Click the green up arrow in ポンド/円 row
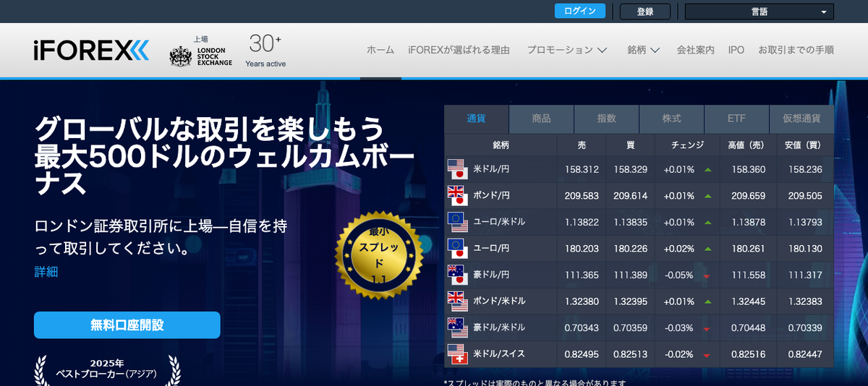 click(x=707, y=196)
